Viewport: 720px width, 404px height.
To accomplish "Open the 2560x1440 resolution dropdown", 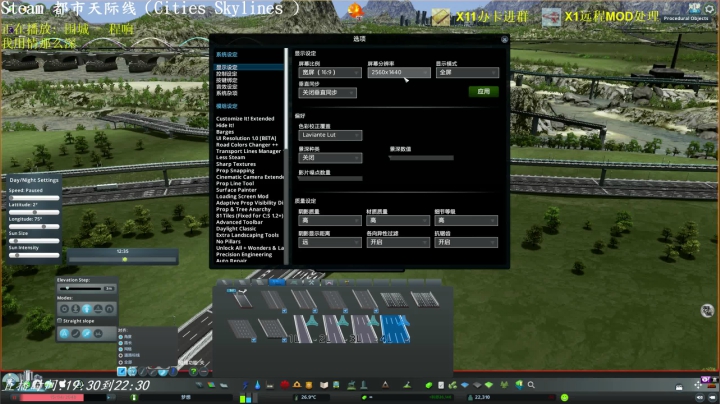I will 399,73.
